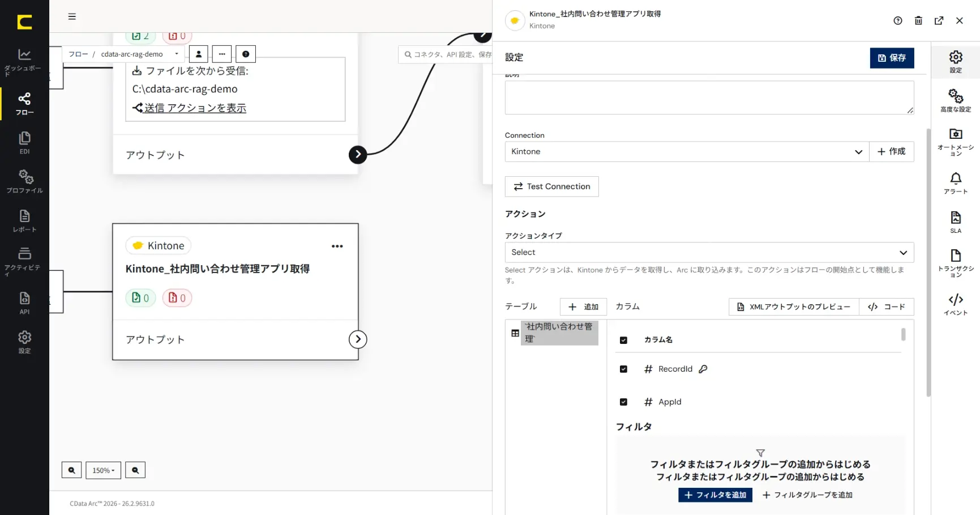The image size is (980, 515).
Task: Click the Kintone connector red error count badge
Action: point(177,298)
